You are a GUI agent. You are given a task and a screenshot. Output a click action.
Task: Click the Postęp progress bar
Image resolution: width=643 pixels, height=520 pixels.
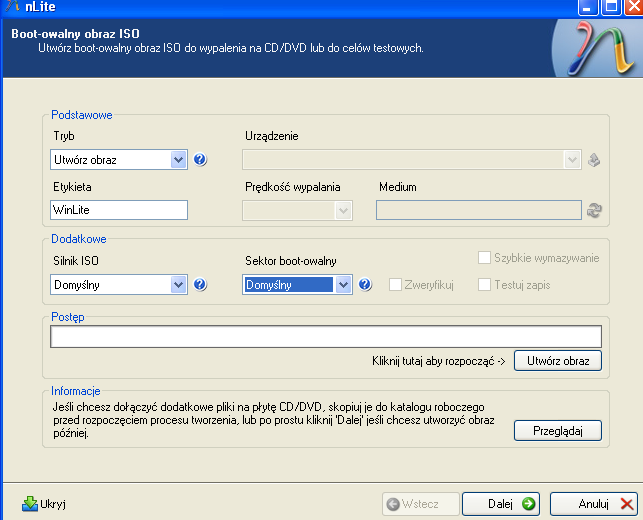point(326,336)
